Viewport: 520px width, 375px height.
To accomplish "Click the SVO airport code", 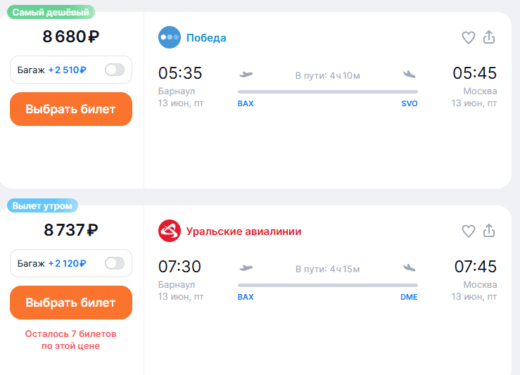I will tap(409, 103).
